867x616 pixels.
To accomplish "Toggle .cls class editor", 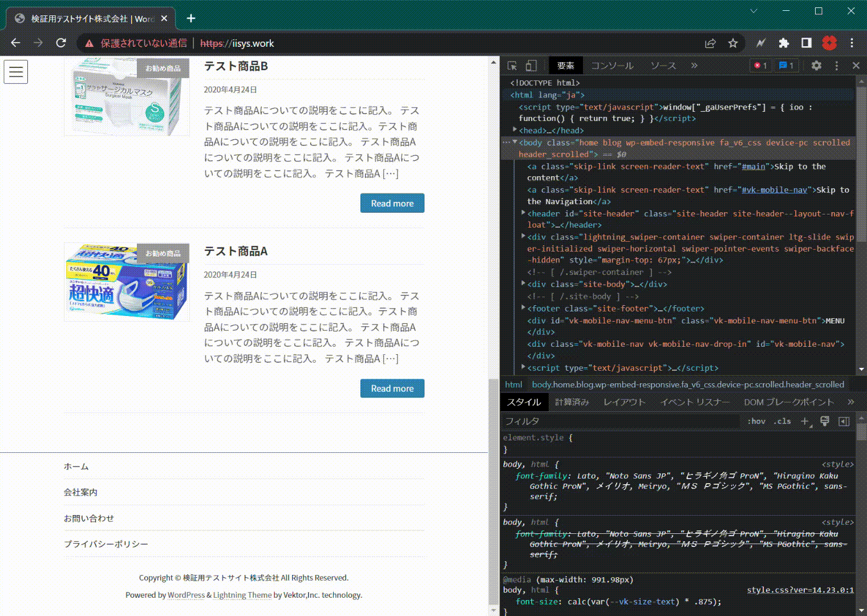I will (783, 422).
